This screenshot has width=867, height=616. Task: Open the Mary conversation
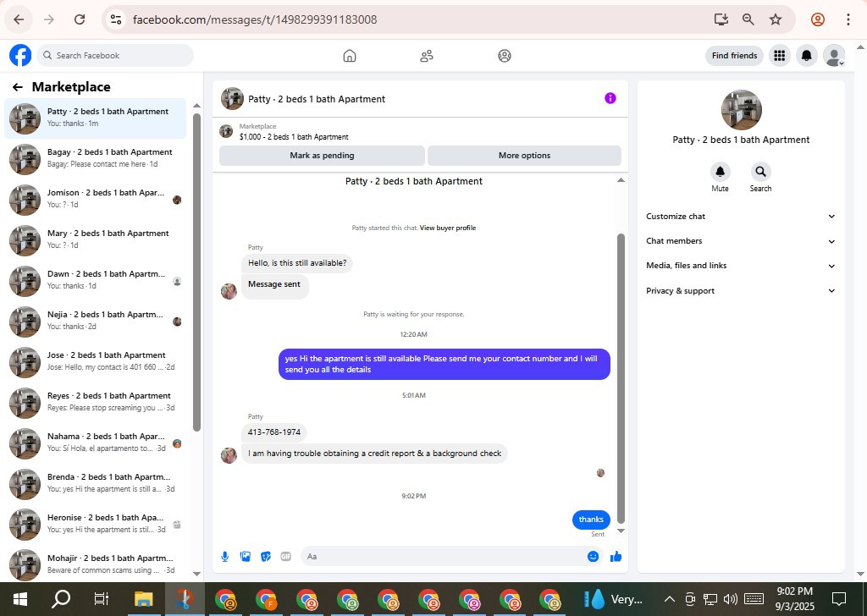(96, 239)
